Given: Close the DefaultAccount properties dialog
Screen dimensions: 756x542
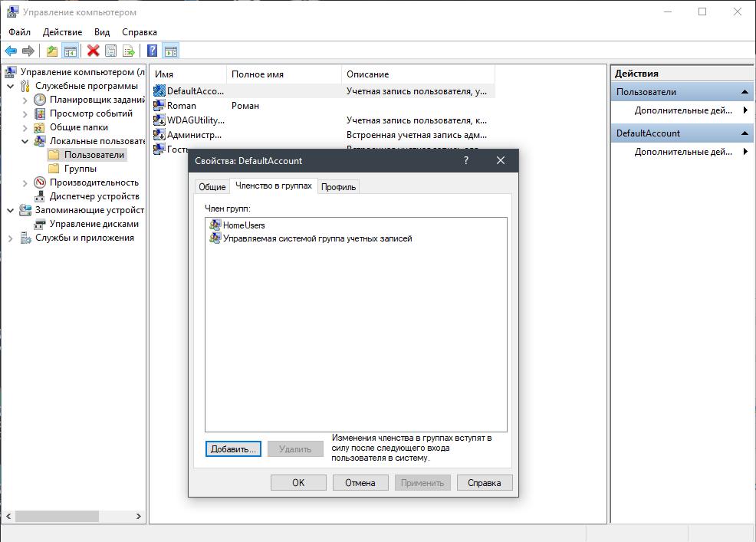Looking at the screenshot, I should (501, 160).
